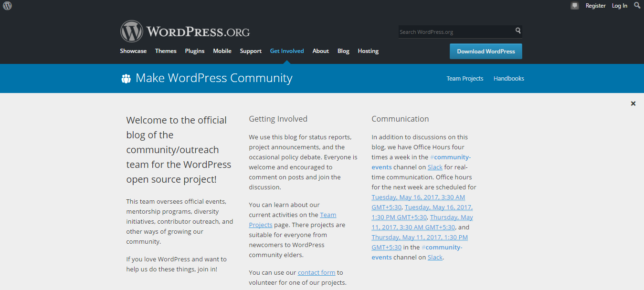Open Thursday, May 11, 2017, 1:30 PM link
The width and height of the screenshot is (644, 290).
420,242
